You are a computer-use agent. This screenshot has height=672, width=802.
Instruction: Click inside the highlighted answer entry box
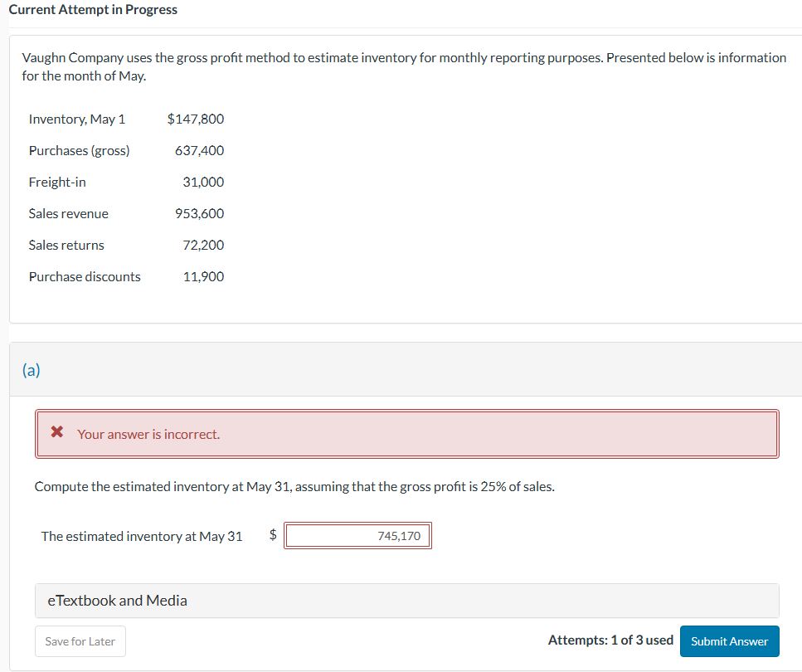point(357,535)
